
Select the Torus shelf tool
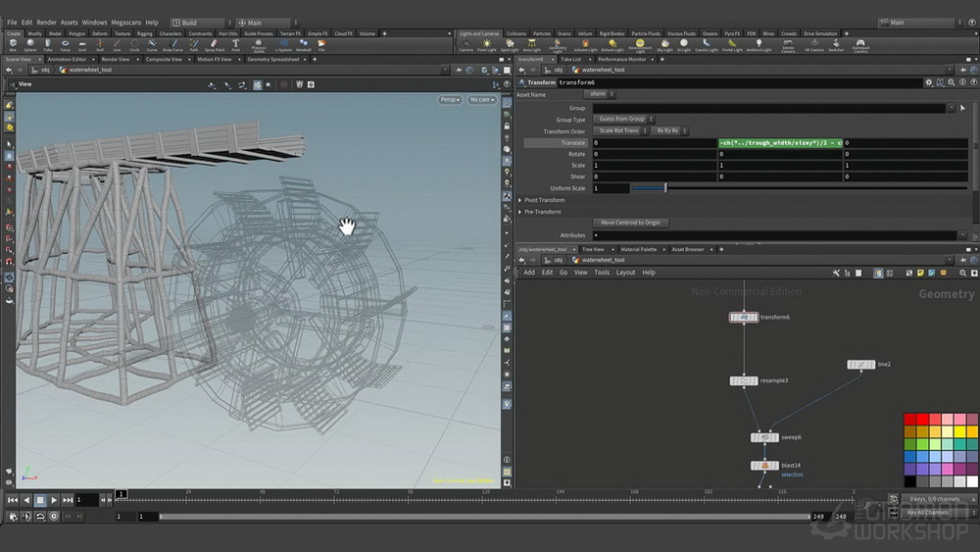click(x=65, y=45)
